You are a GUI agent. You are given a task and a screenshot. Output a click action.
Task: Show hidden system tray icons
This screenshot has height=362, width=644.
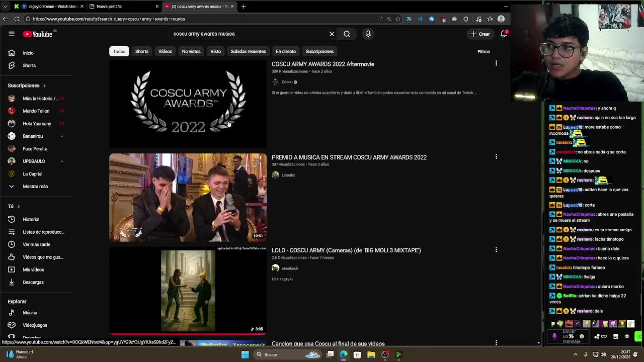click(576, 354)
